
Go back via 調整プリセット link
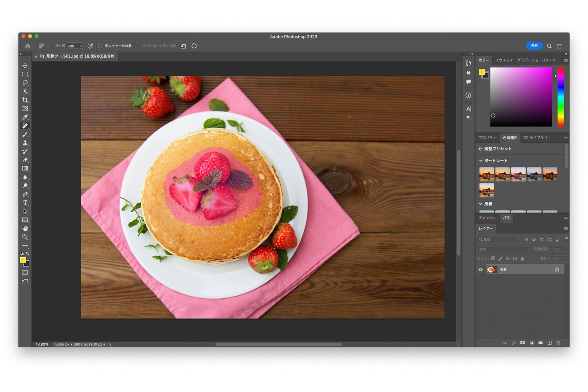[495, 149]
